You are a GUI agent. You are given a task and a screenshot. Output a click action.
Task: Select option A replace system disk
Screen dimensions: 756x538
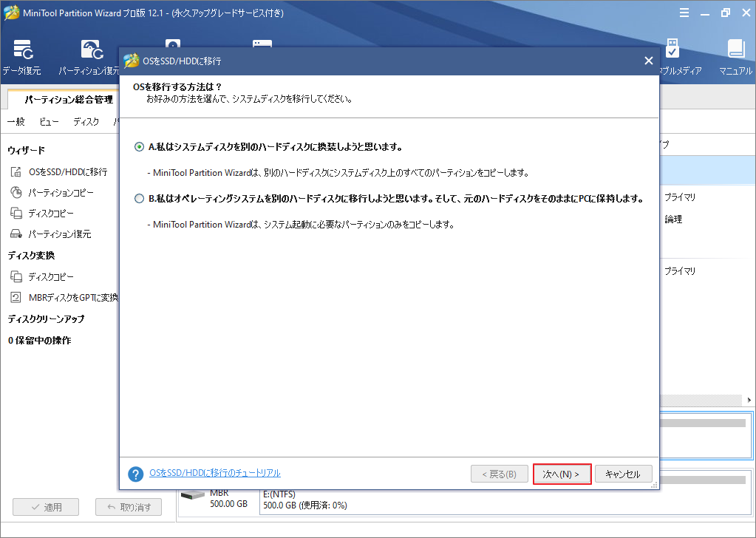point(140,147)
